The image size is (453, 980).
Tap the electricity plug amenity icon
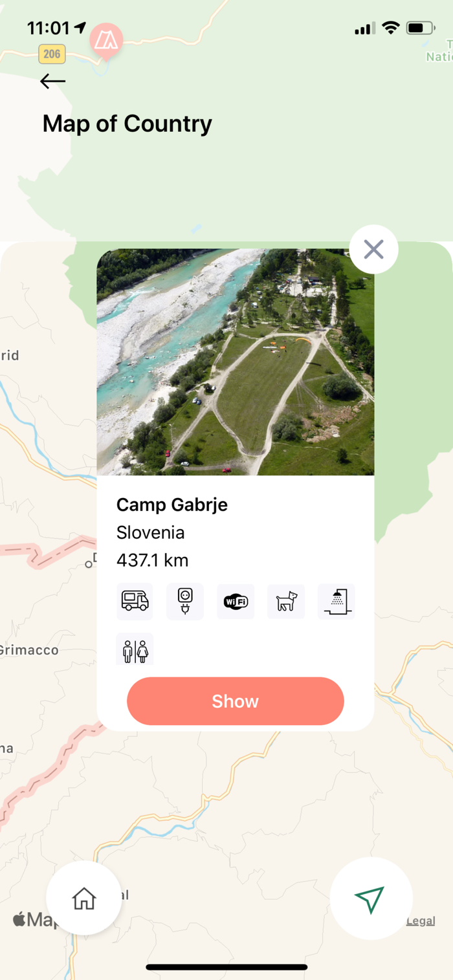coord(185,601)
